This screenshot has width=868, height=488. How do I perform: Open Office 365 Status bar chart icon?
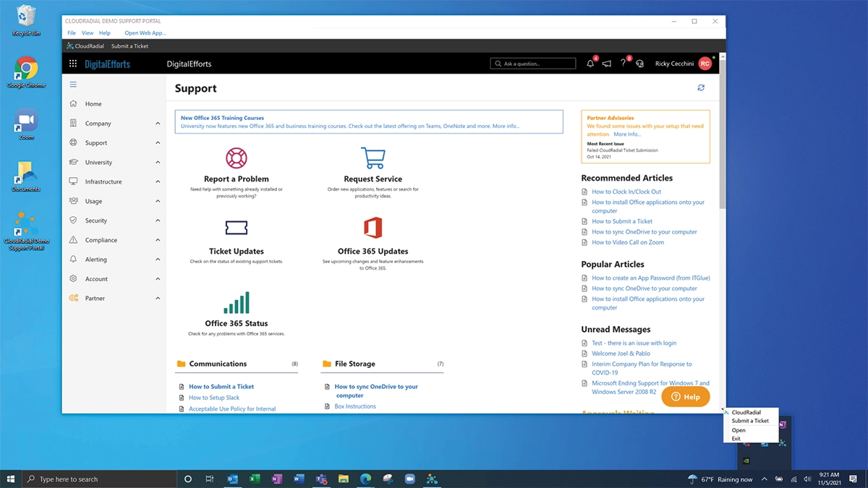(x=237, y=302)
